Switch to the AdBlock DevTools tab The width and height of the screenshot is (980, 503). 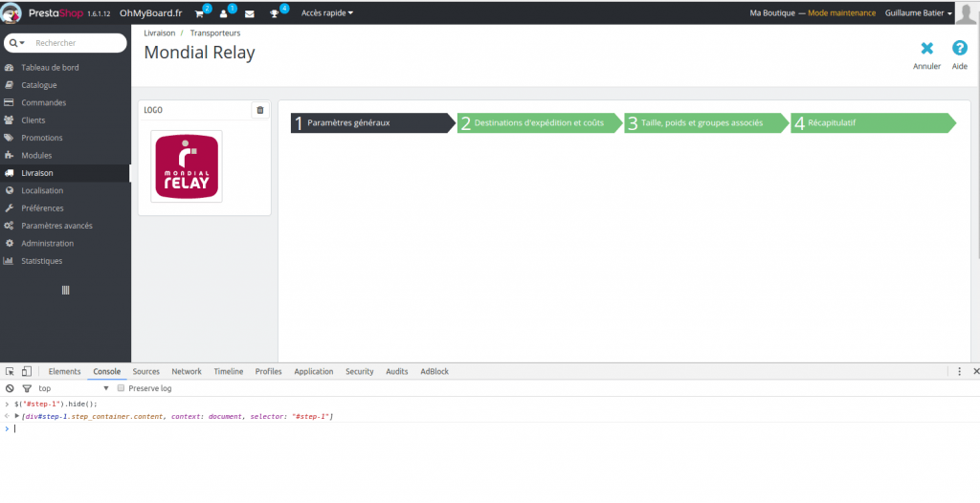tap(434, 371)
